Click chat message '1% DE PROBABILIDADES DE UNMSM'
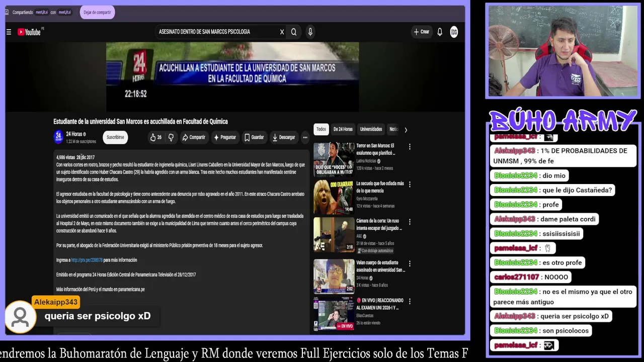 pos(563,155)
